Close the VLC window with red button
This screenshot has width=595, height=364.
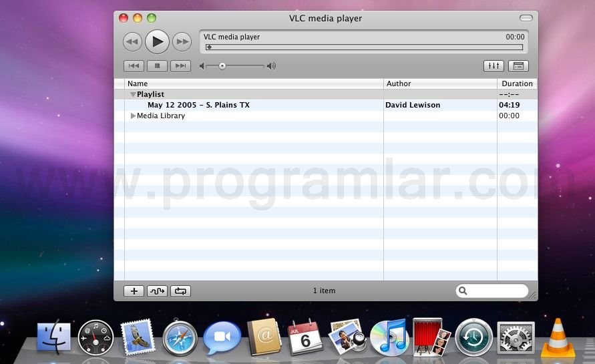click(x=124, y=18)
